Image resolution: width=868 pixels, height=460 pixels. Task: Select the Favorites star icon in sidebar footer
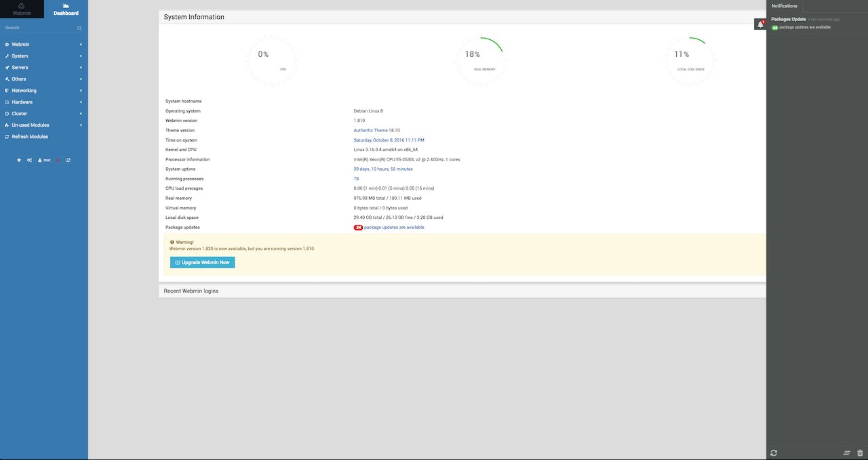point(18,160)
